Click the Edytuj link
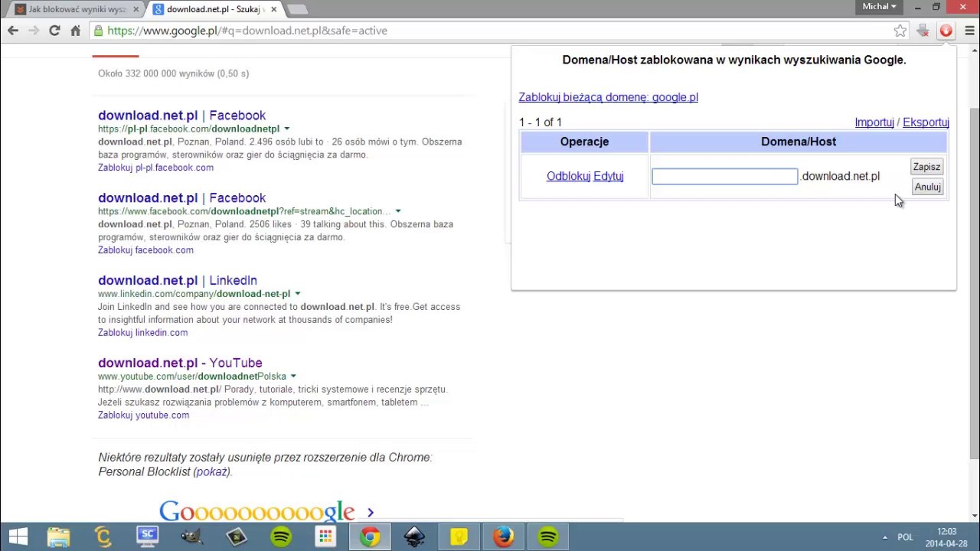 point(609,176)
